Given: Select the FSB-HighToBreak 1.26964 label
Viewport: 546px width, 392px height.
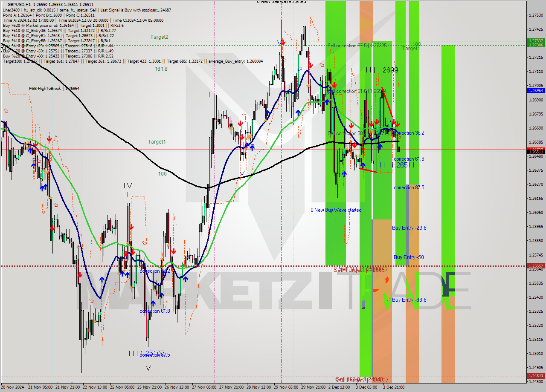Looking at the screenshot, I should click(x=54, y=89).
